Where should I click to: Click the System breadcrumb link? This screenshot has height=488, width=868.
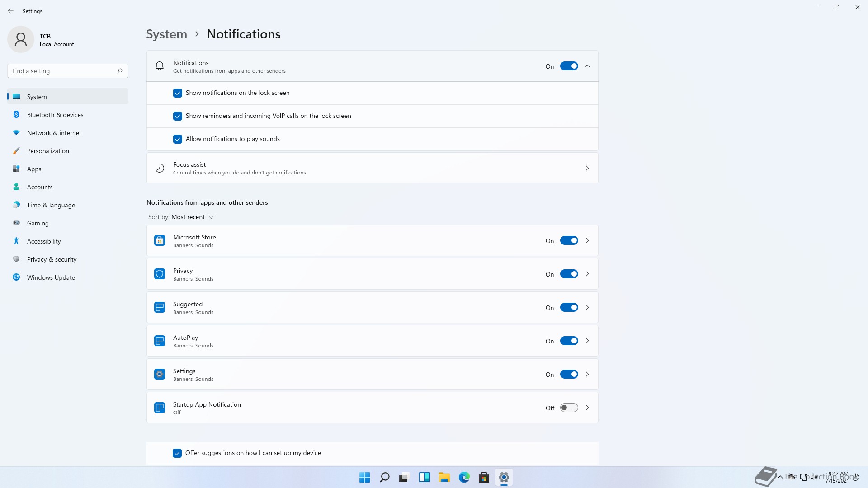(x=166, y=34)
